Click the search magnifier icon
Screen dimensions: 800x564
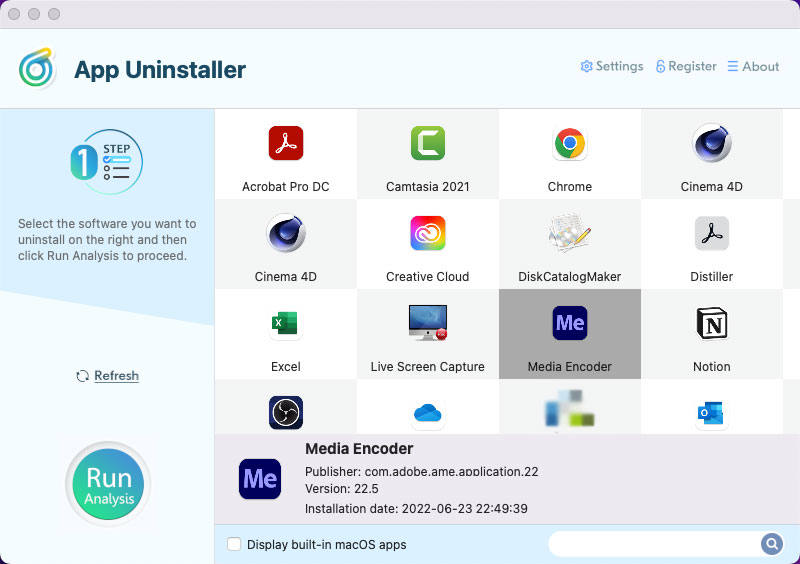(772, 544)
